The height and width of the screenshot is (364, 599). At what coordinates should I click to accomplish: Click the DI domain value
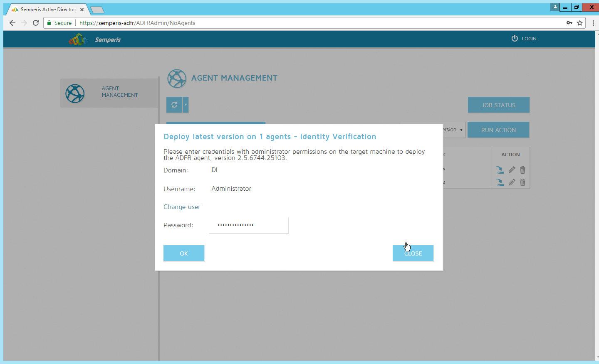(214, 170)
